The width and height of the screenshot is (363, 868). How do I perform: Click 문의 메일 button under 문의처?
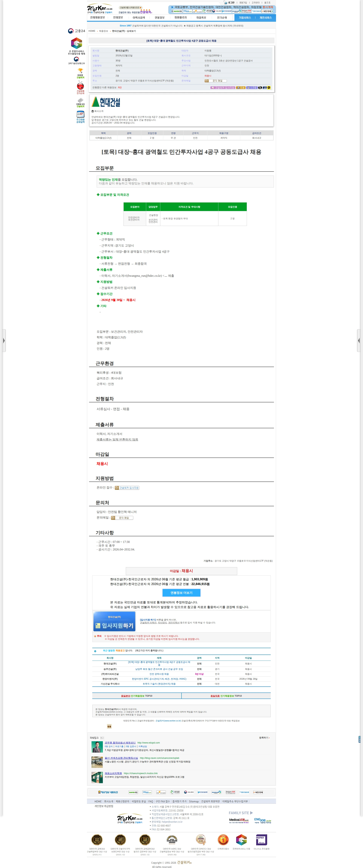pyautogui.click(x=122, y=518)
